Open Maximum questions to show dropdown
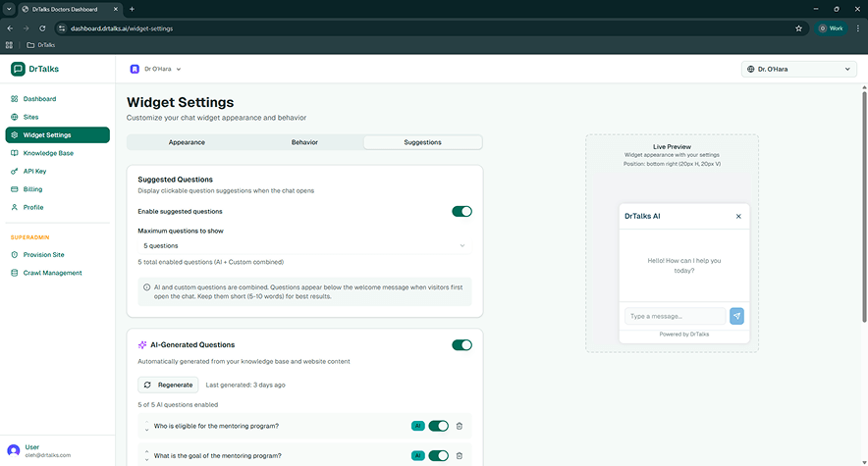 tap(304, 246)
